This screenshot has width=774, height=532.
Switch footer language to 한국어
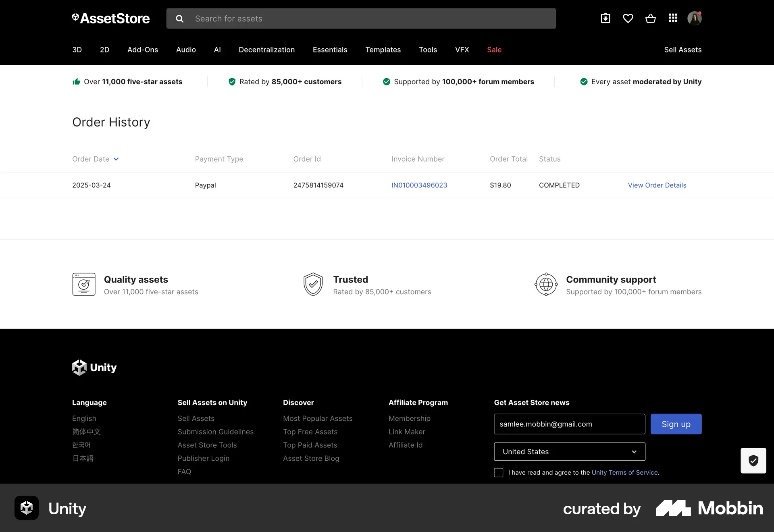pos(81,445)
